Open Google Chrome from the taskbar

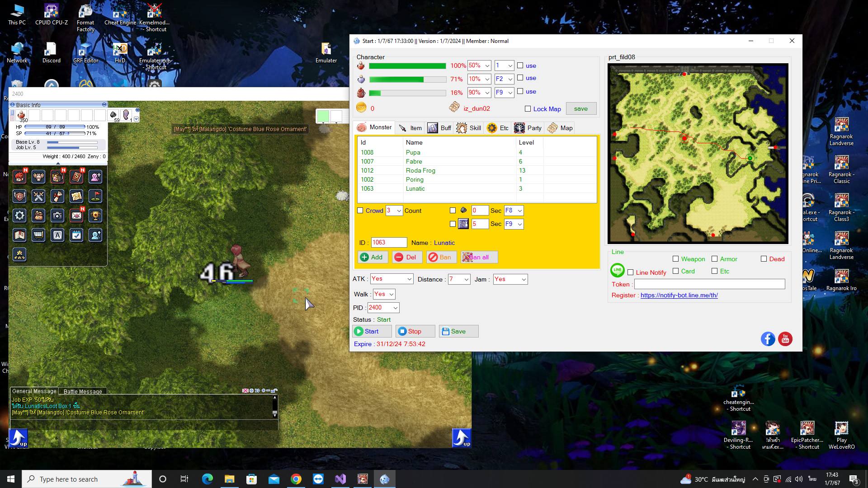point(296,479)
